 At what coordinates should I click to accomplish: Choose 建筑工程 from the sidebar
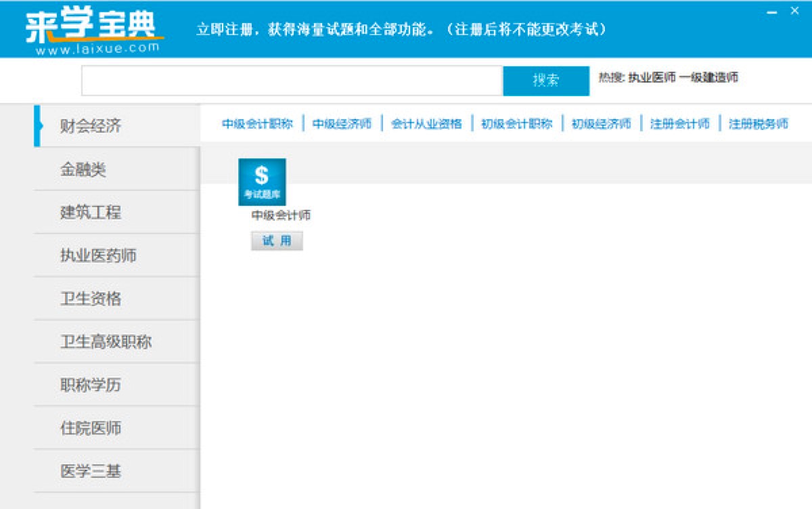click(91, 213)
